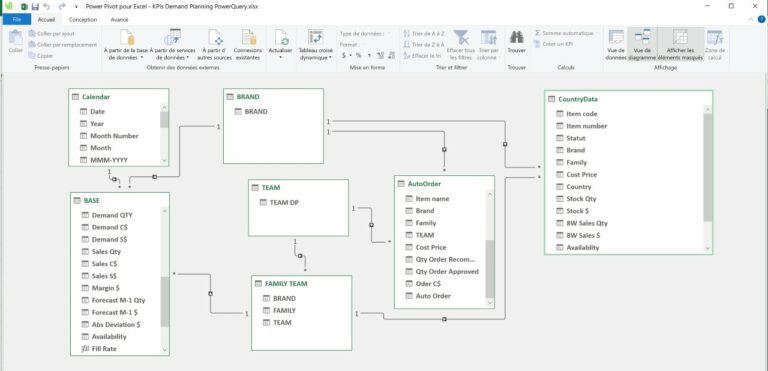Click Créer un KPI

pyautogui.click(x=553, y=44)
